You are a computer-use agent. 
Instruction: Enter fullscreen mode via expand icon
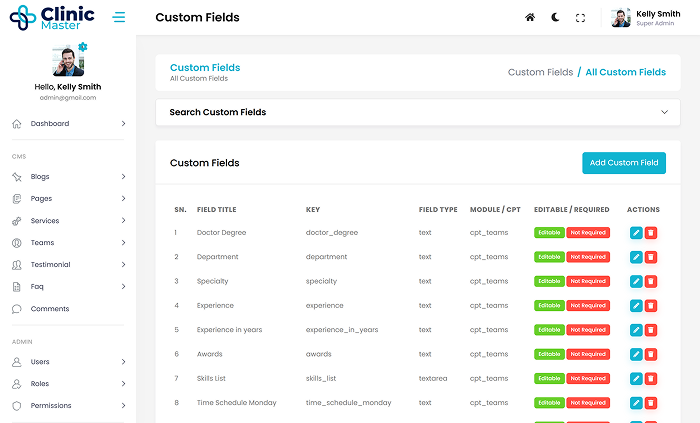pos(580,18)
